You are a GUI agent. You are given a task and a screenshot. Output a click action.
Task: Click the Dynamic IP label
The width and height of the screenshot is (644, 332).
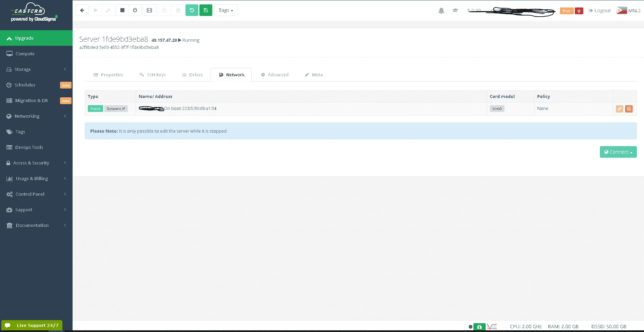(x=116, y=109)
